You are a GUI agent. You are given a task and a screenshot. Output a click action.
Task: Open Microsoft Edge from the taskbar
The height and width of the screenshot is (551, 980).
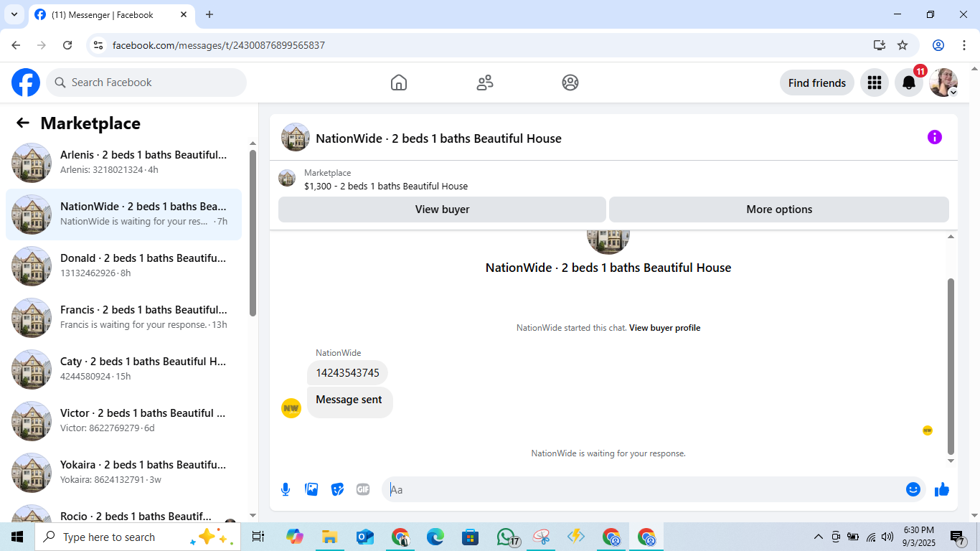[x=435, y=537]
